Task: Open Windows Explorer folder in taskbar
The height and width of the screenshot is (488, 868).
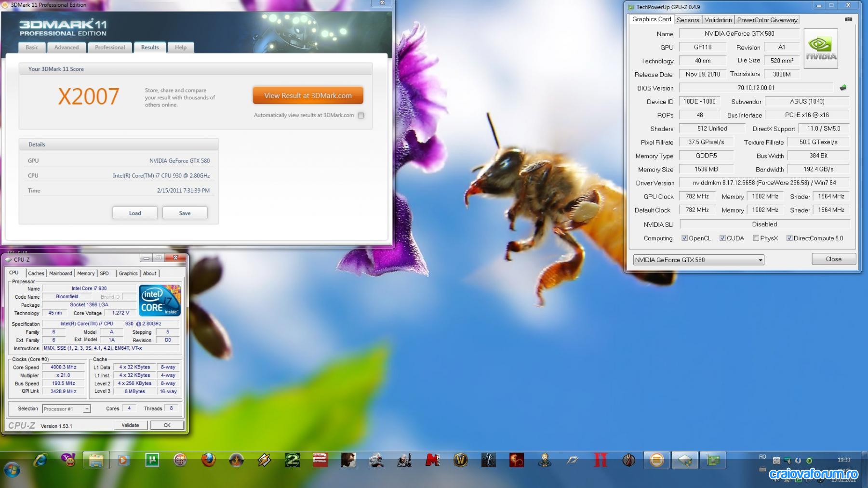Action: click(x=96, y=461)
